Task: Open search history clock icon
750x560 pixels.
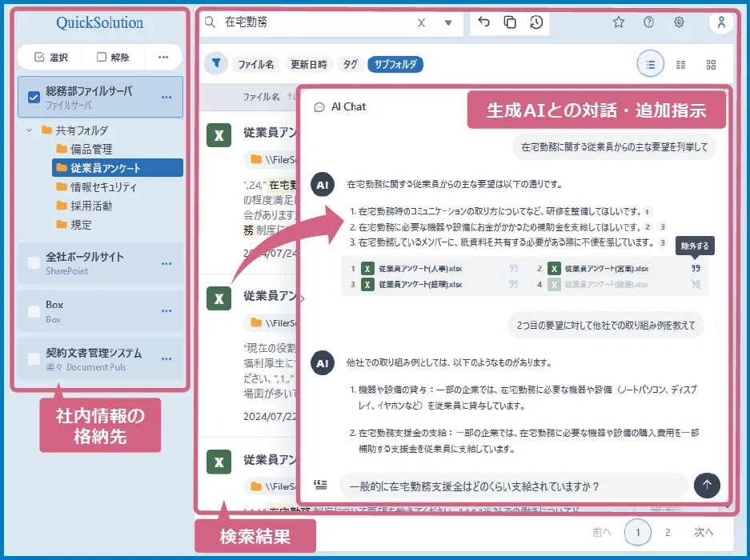Action: [536, 22]
